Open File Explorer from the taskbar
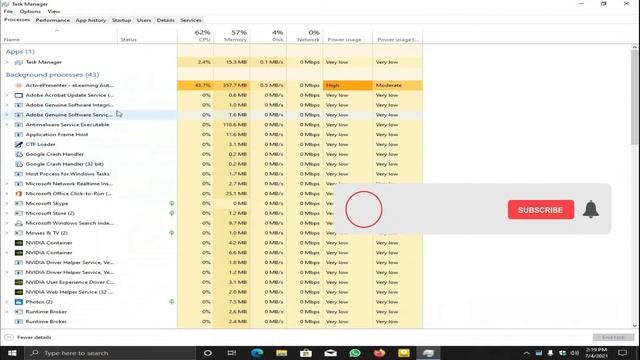 click(281, 353)
